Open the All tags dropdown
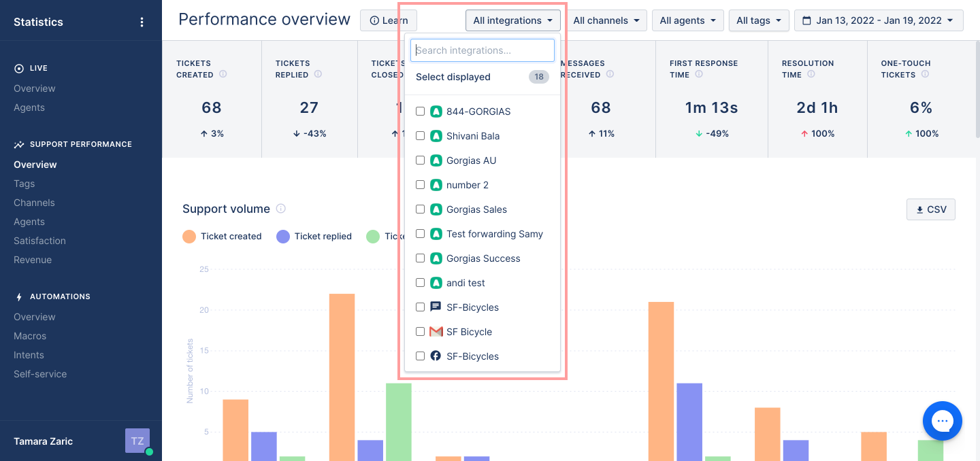This screenshot has height=461, width=980. click(x=759, y=20)
